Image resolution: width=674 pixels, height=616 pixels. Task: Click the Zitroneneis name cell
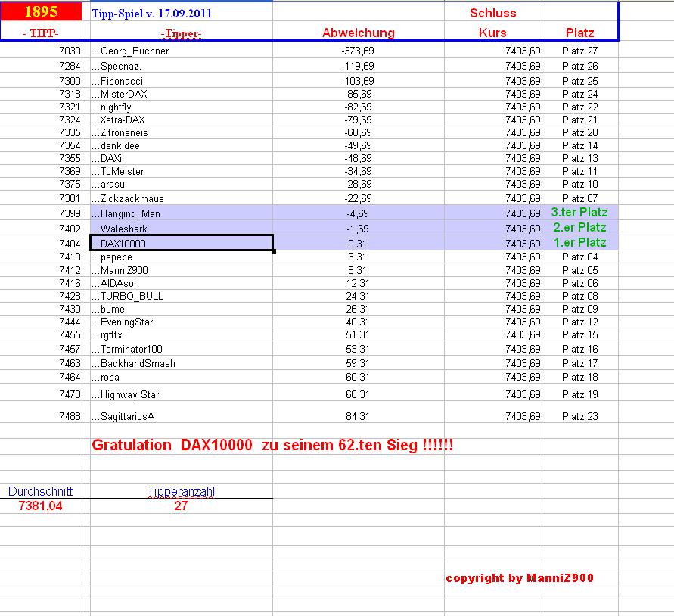[x=182, y=132]
